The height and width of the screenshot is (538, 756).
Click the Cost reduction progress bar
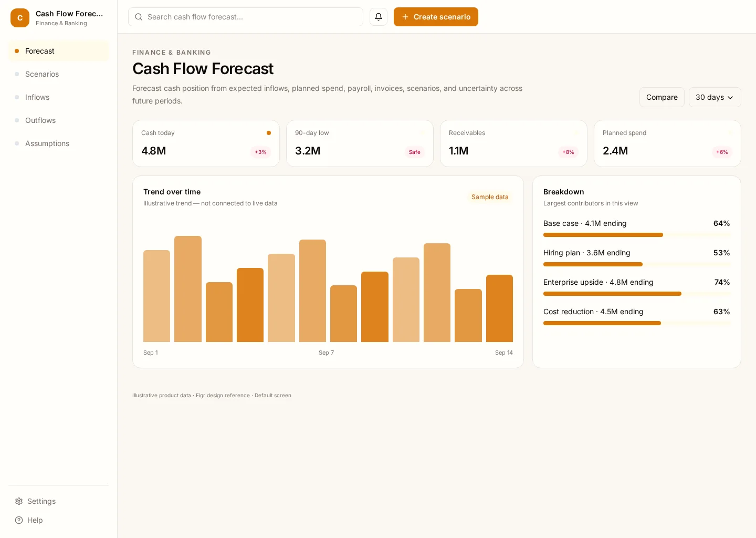tap(637, 323)
